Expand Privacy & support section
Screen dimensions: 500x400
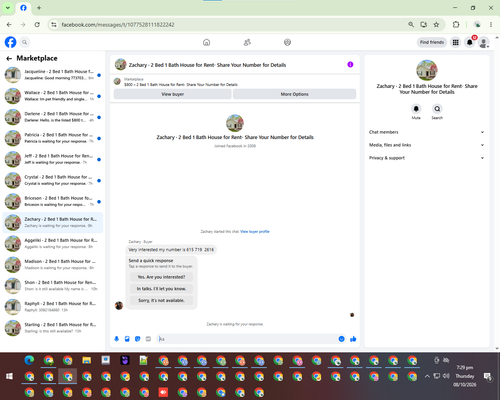427,158
